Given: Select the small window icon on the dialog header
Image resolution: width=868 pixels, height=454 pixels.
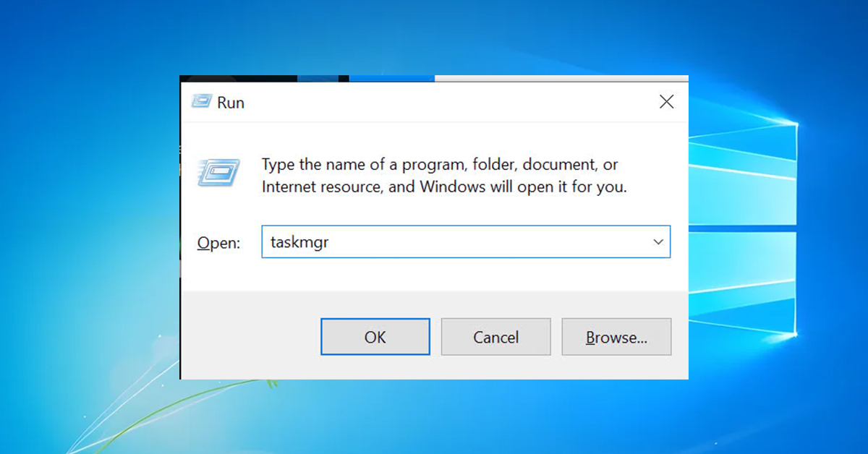Looking at the screenshot, I should pyautogui.click(x=200, y=102).
